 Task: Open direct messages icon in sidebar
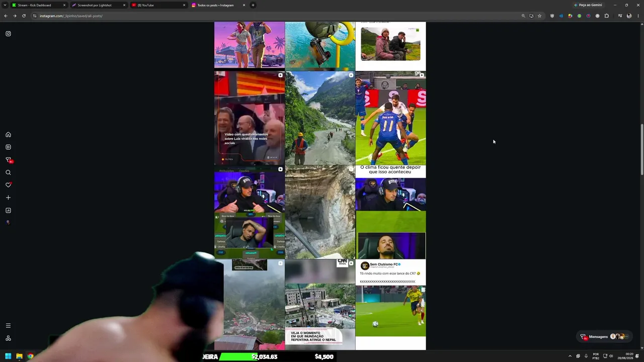[9, 160]
